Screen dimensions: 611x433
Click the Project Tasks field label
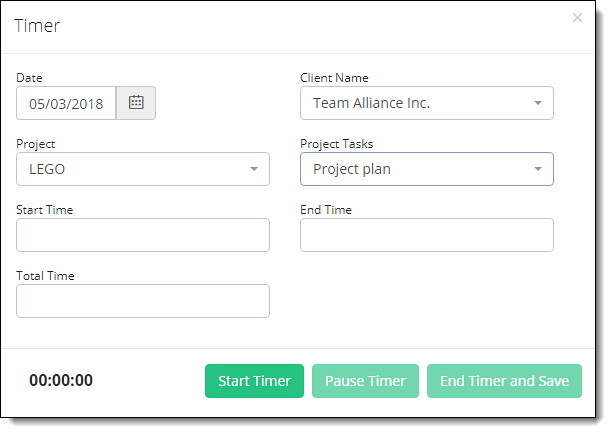click(x=337, y=144)
